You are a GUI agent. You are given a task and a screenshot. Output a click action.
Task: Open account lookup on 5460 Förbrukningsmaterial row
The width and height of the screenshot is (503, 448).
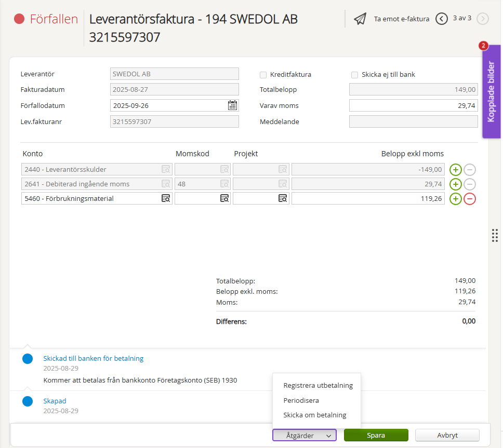[166, 198]
